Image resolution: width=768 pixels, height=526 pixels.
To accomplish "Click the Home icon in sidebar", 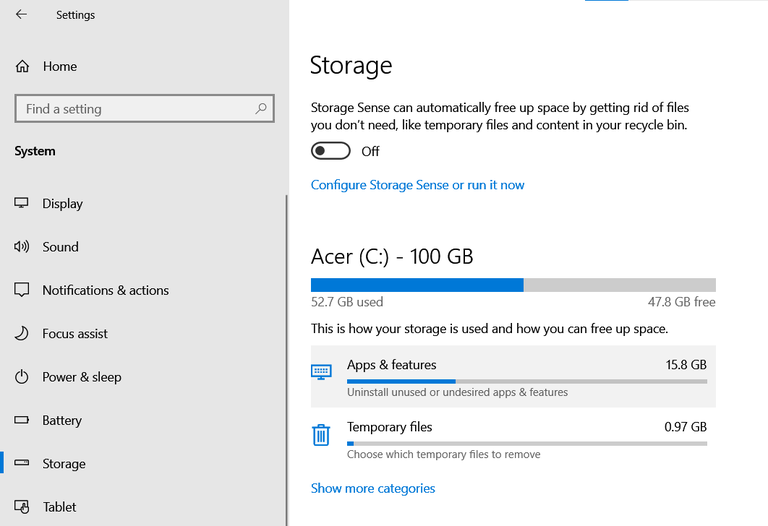I will [22, 67].
